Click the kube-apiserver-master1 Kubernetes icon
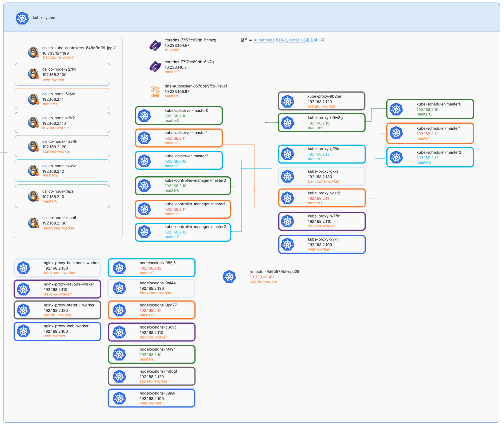 [x=144, y=138]
